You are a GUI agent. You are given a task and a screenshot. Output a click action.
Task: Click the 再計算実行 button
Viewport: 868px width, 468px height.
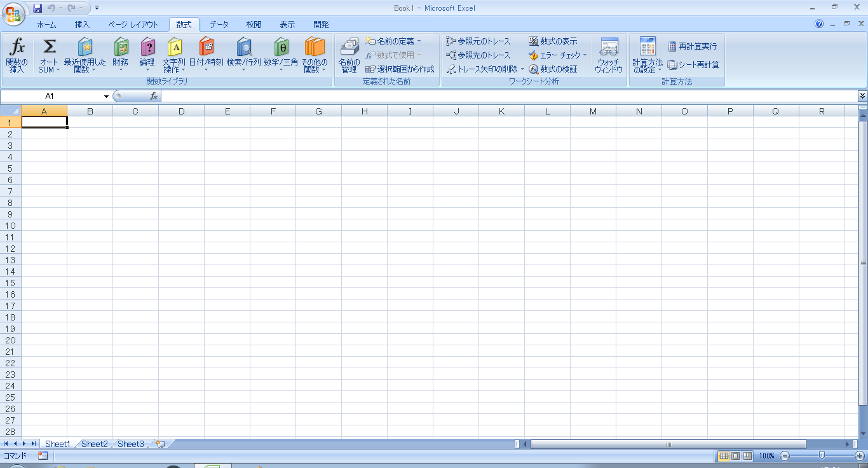692,46
